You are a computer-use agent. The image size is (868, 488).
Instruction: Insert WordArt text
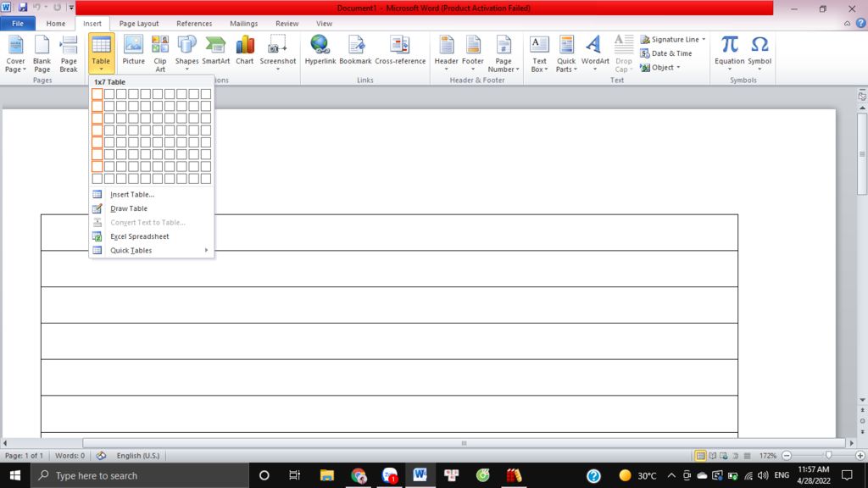click(595, 53)
